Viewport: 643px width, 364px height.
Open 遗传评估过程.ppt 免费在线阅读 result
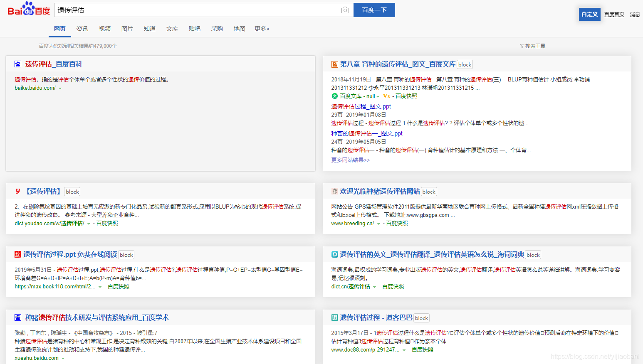(x=70, y=254)
